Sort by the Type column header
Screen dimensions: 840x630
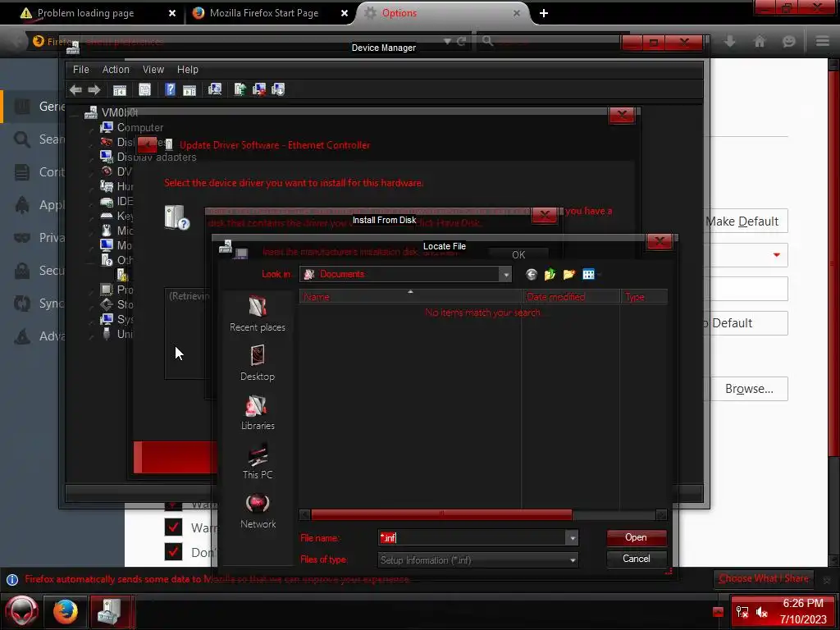click(645, 297)
